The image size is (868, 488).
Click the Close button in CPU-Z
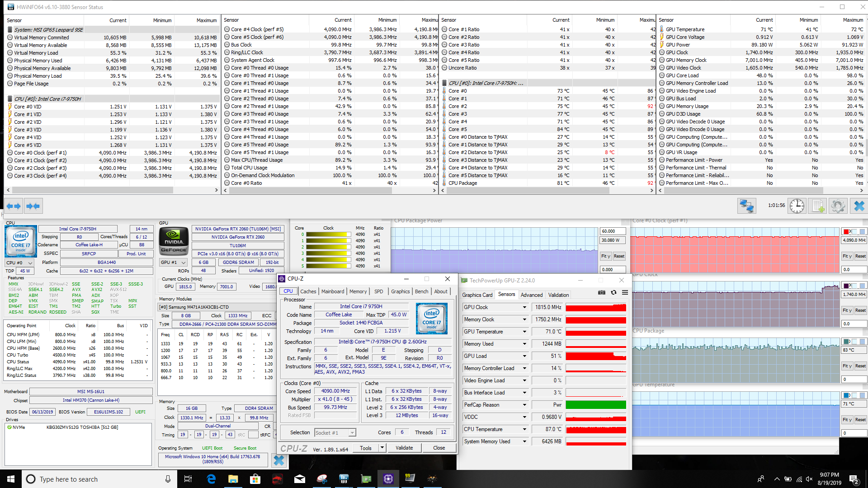[439, 448]
